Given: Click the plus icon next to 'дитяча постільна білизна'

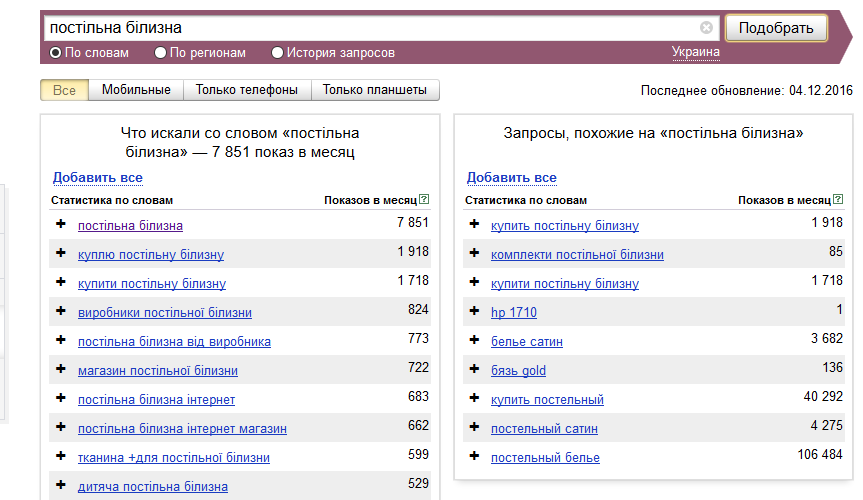Looking at the screenshot, I should [x=61, y=486].
